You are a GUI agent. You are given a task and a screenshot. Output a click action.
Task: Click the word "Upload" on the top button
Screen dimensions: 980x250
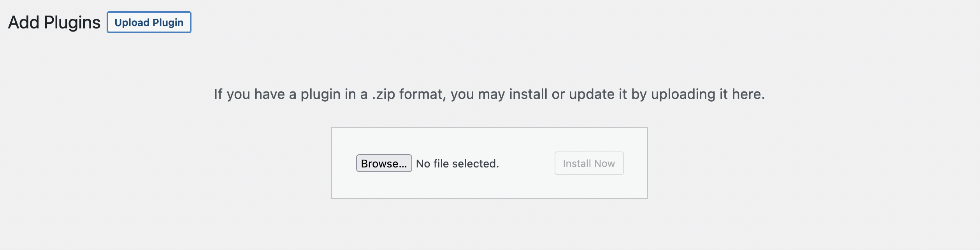(x=132, y=23)
